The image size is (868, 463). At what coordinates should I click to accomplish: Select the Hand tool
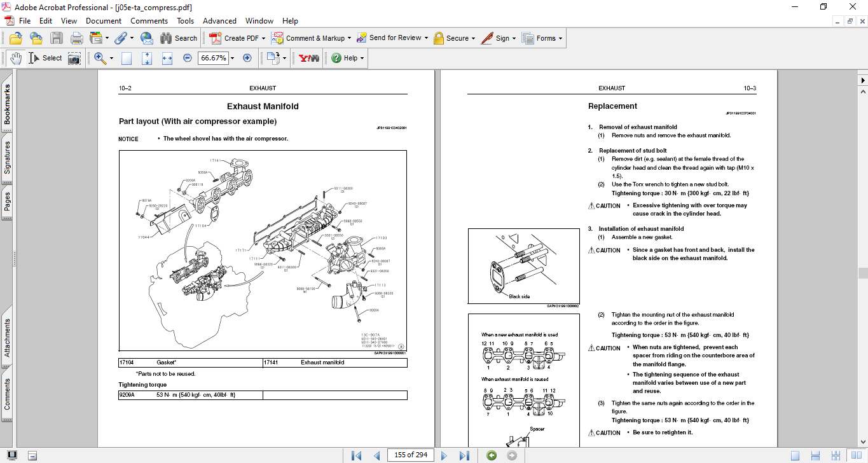tap(15, 58)
